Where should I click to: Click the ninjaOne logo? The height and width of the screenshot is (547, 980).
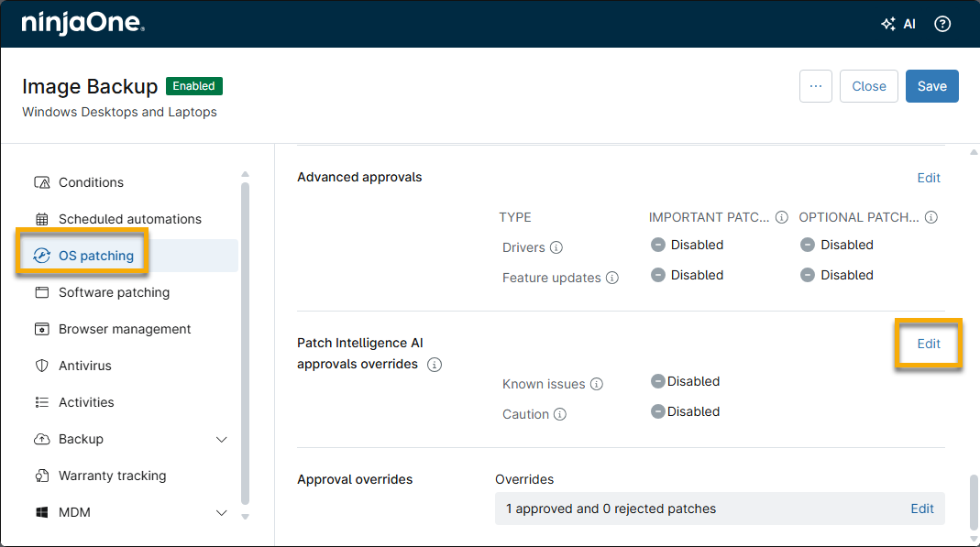point(83,23)
